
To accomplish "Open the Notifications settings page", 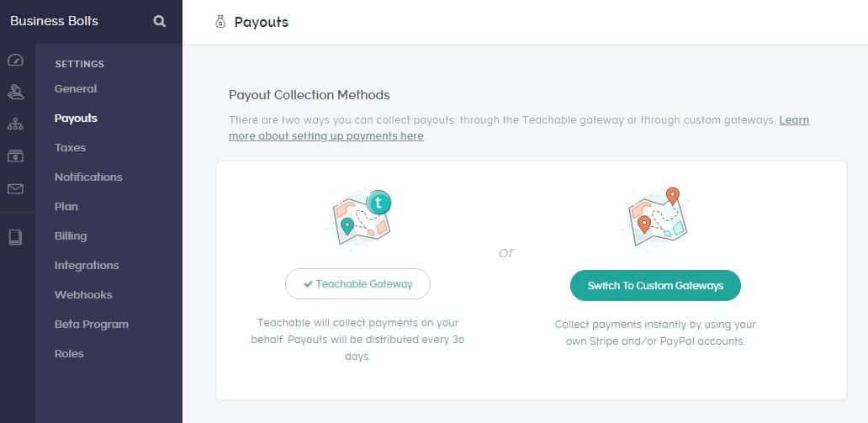I will [88, 177].
